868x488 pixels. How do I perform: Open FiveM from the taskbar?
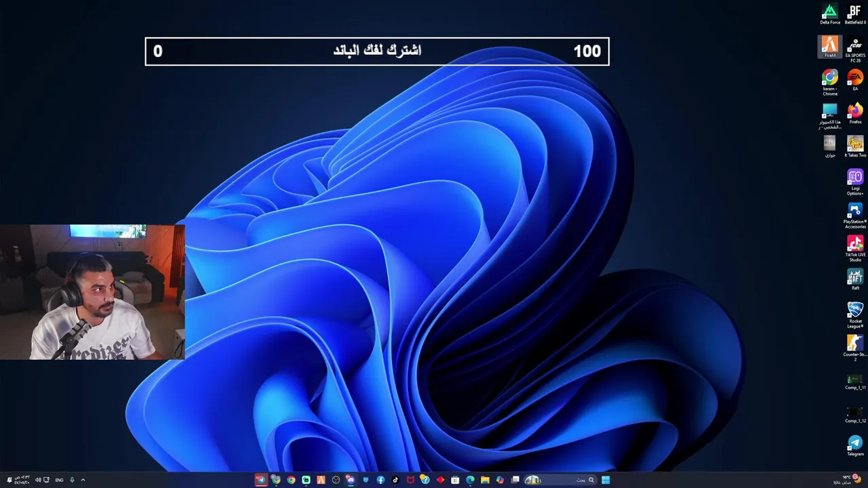(321, 480)
